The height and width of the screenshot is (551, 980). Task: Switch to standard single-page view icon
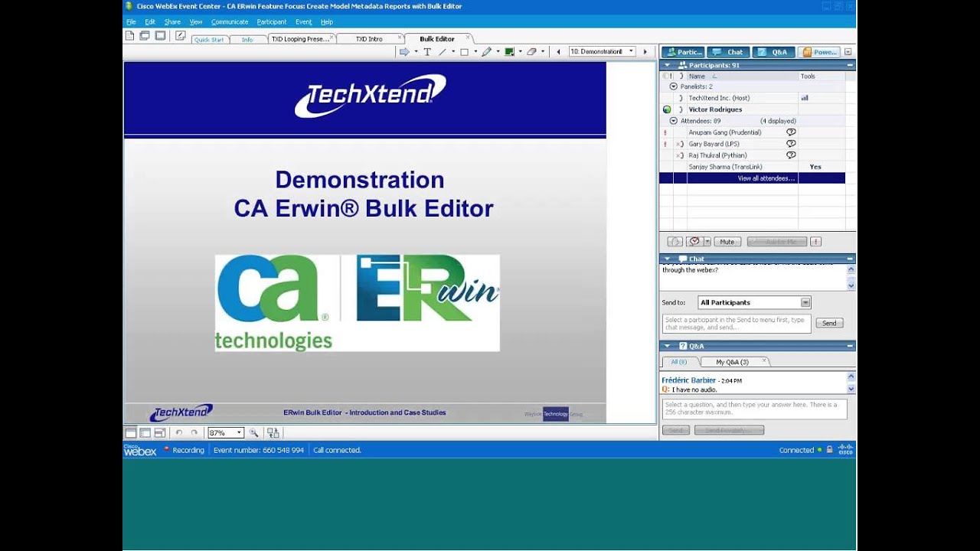coord(131,433)
